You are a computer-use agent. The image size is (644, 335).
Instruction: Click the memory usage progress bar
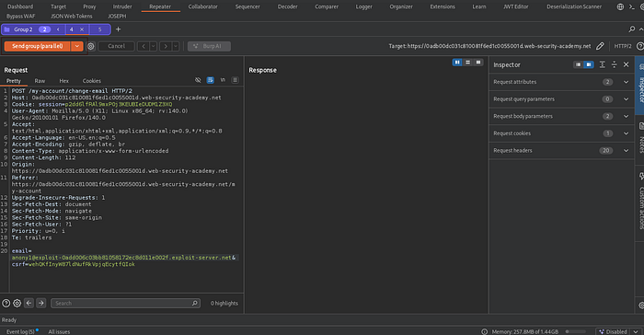coord(575,331)
